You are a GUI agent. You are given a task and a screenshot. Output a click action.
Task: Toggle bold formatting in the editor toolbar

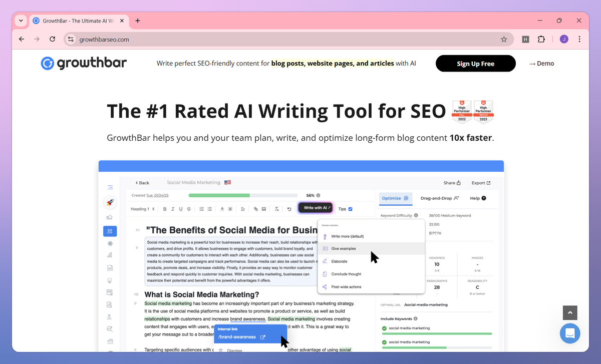click(x=165, y=209)
